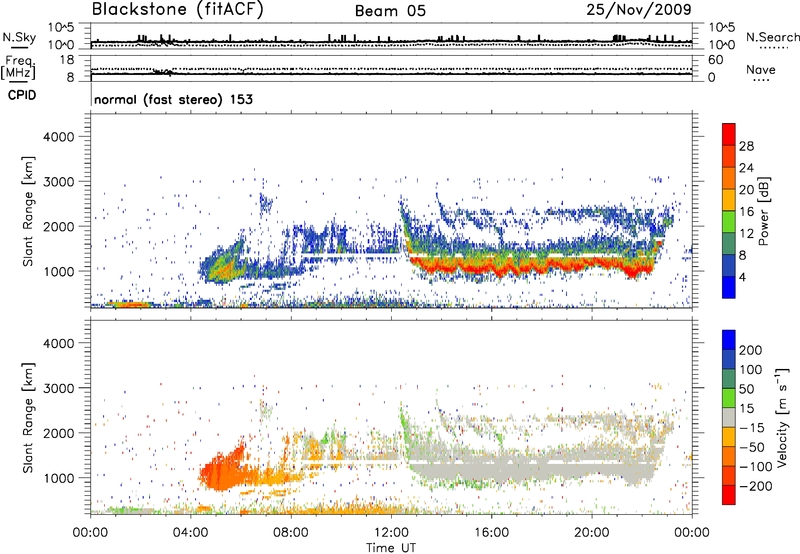
Task: Select the 'Beam 05' label
Action: [x=390, y=11]
